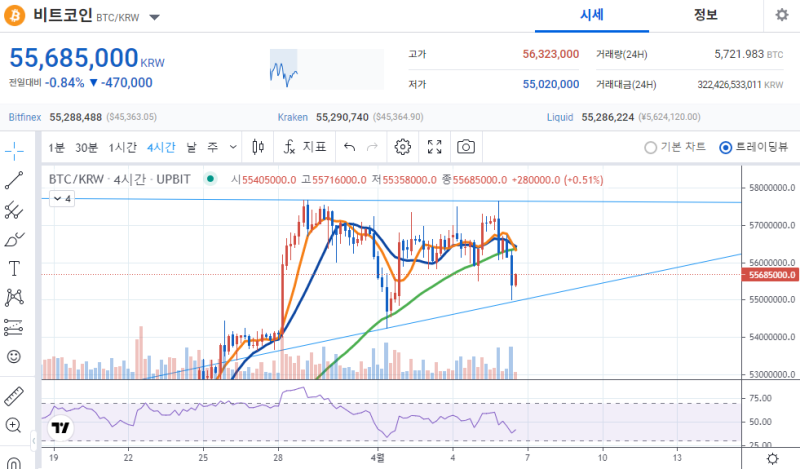Image resolution: width=800 pixels, height=469 pixels.
Task: Undo the last chart action
Action: coord(349,147)
